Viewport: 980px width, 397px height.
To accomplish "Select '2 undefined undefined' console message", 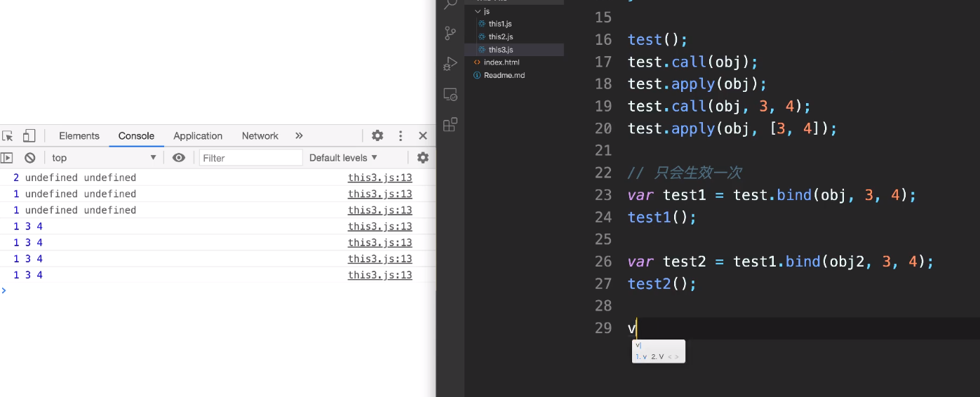I will (75, 177).
